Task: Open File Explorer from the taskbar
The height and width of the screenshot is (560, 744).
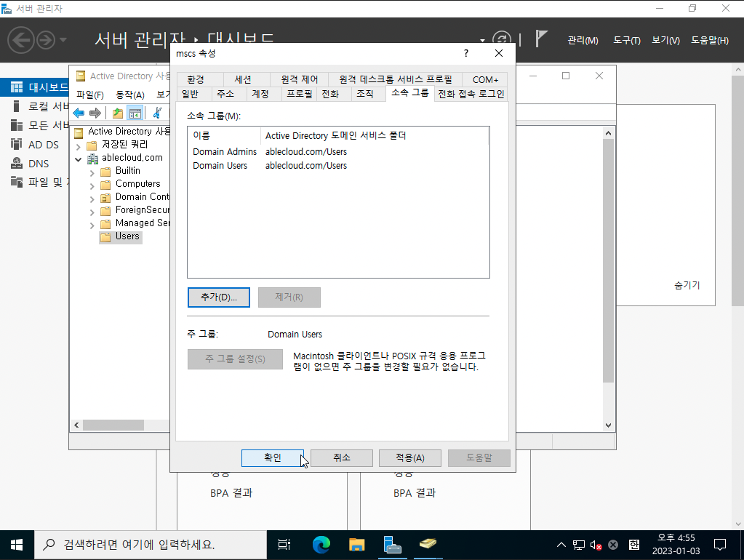Action: [356, 545]
